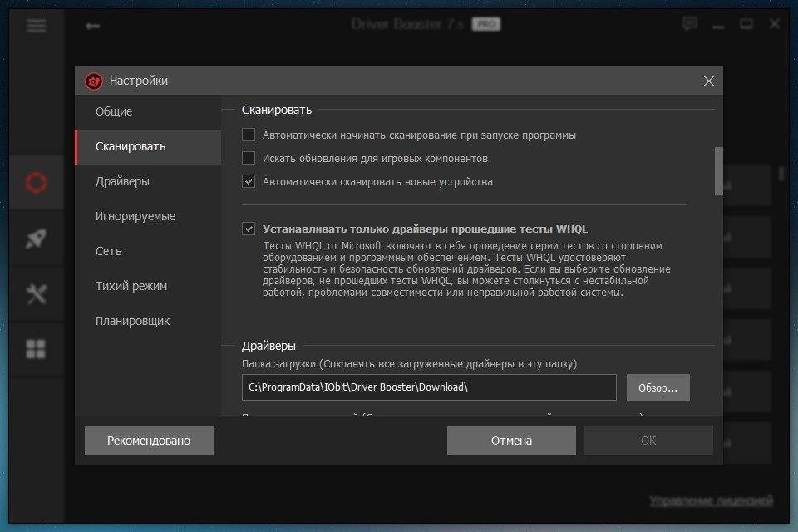Click the PRO badge in title bar
This screenshot has height=532, width=798.
(x=486, y=24)
